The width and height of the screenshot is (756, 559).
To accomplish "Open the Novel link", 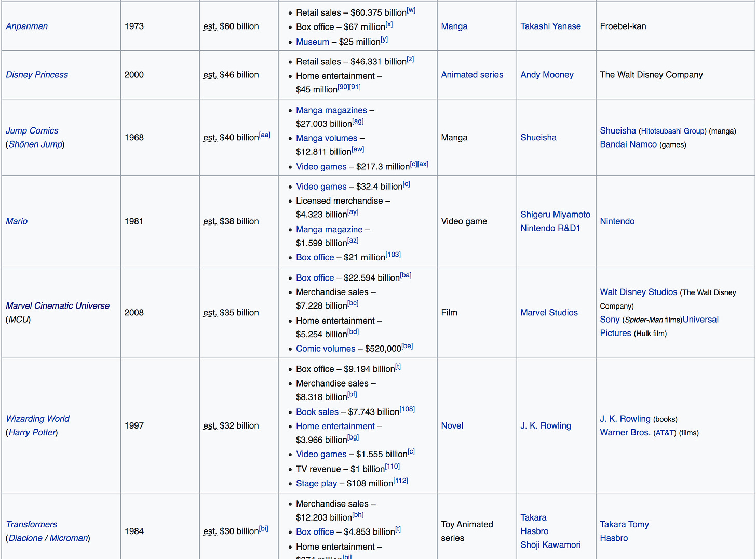I will pyautogui.click(x=452, y=425).
